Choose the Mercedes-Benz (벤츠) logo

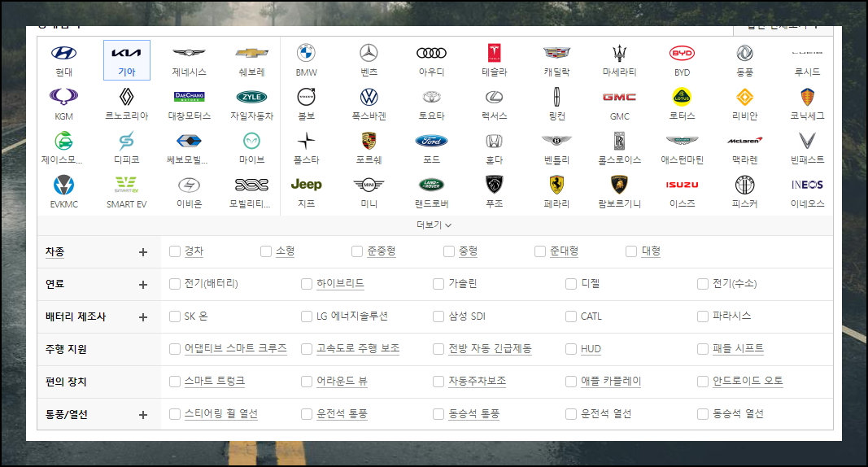click(369, 53)
